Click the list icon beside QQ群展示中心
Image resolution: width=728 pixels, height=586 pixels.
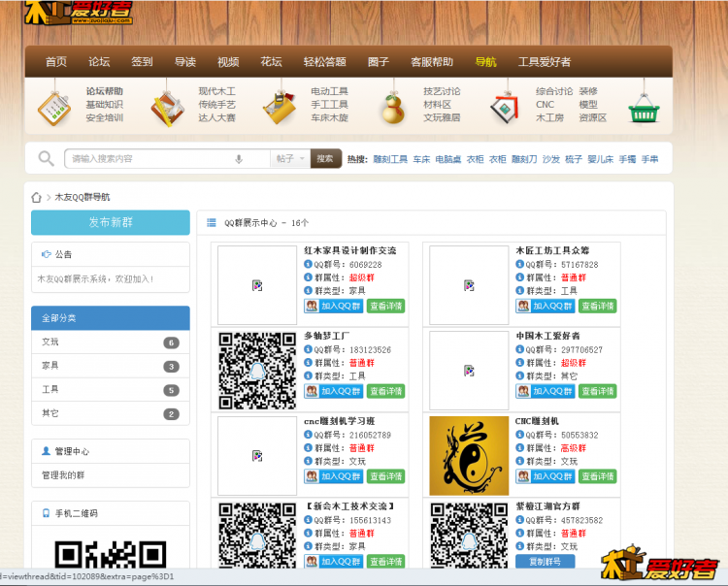(x=212, y=223)
